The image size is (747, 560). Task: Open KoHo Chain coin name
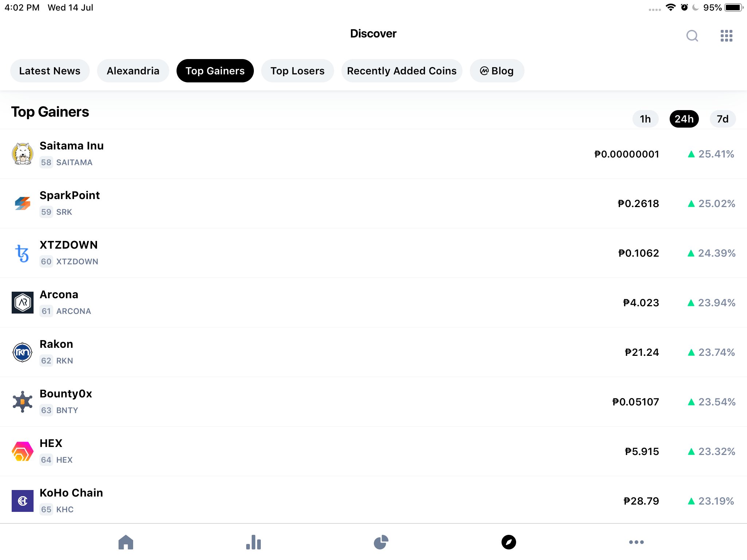pyautogui.click(x=71, y=493)
